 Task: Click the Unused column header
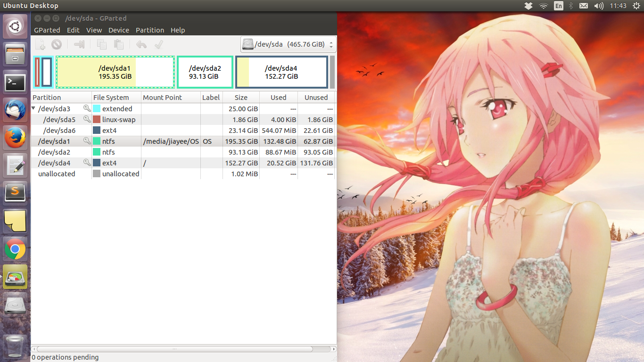tap(316, 98)
